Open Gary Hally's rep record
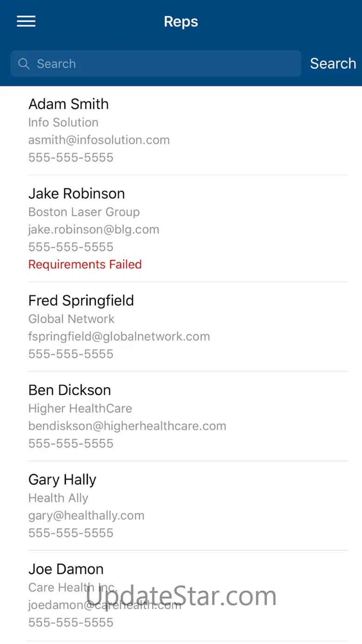This screenshot has width=362, height=644. coord(62,480)
